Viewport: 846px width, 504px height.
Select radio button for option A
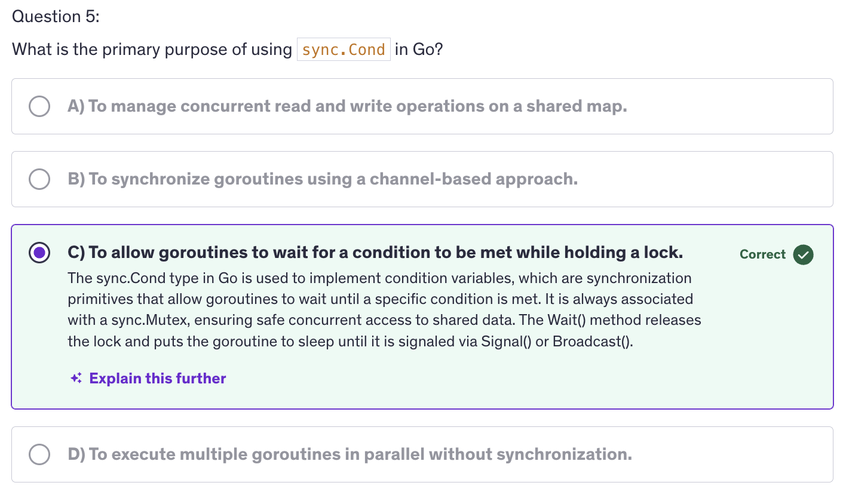[x=39, y=106]
